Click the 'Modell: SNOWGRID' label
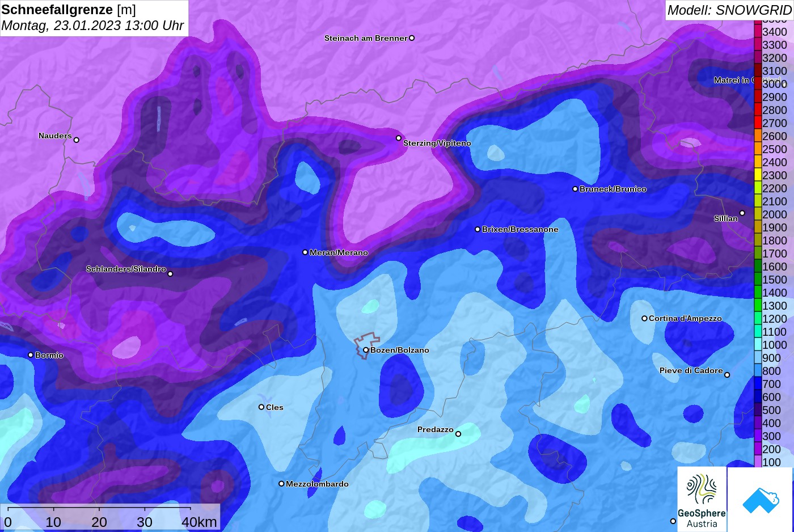The image size is (794, 532). pyautogui.click(x=729, y=10)
